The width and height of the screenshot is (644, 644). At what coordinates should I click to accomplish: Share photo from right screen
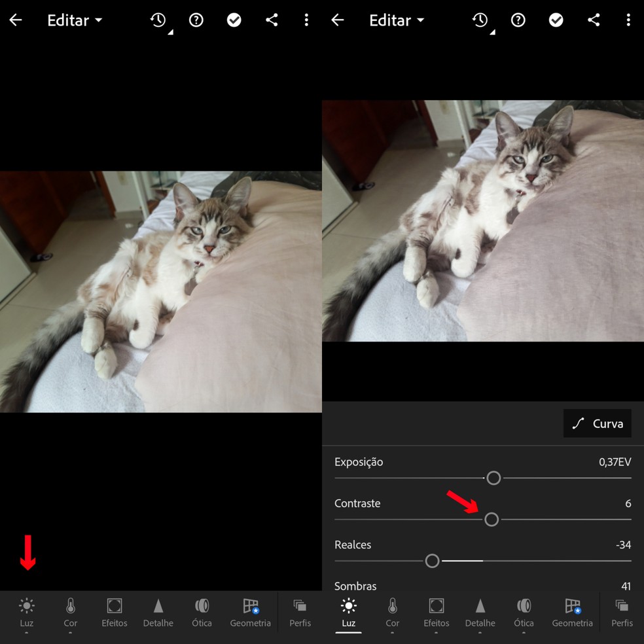[594, 20]
